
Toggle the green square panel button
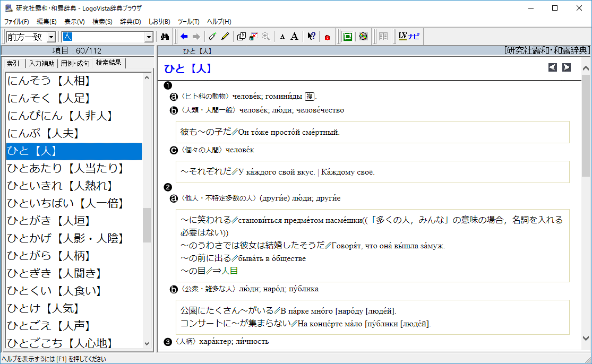click(348, 37)
